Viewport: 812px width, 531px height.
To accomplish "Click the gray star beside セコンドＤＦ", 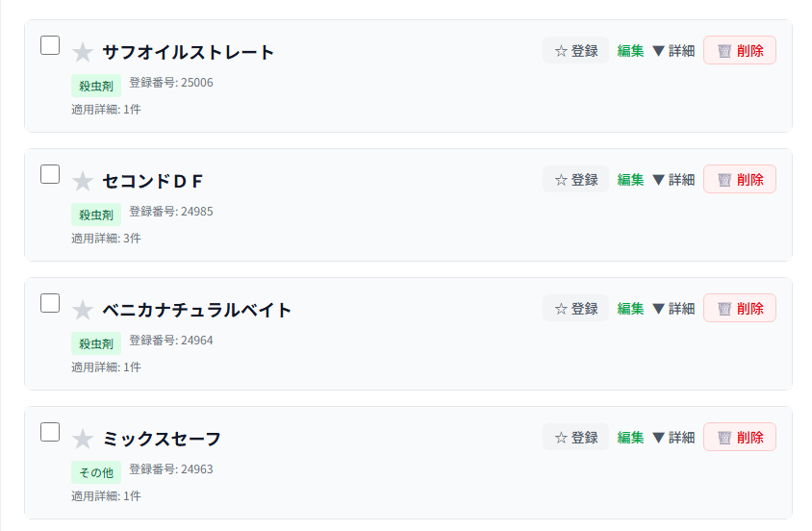I will pyautogui.click(x=83, y=182).
